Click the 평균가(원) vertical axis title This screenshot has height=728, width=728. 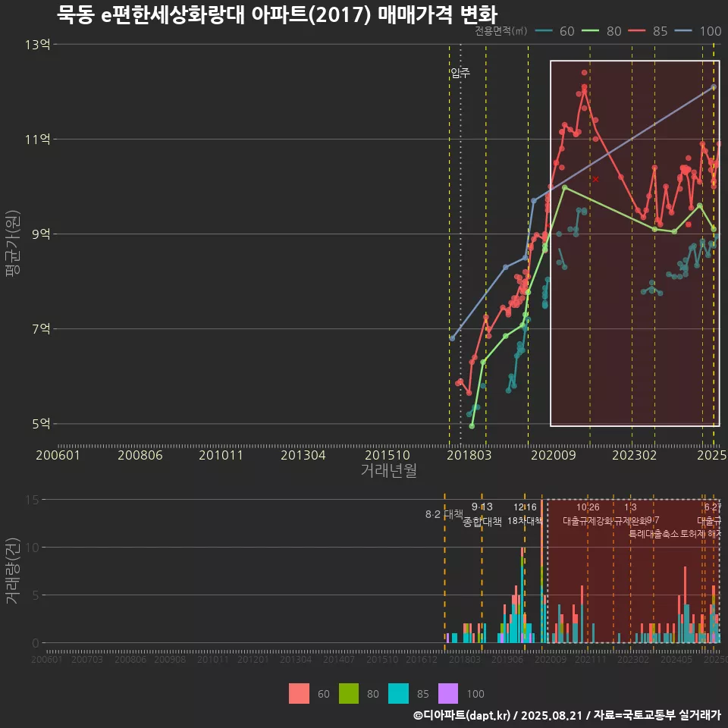13,243
